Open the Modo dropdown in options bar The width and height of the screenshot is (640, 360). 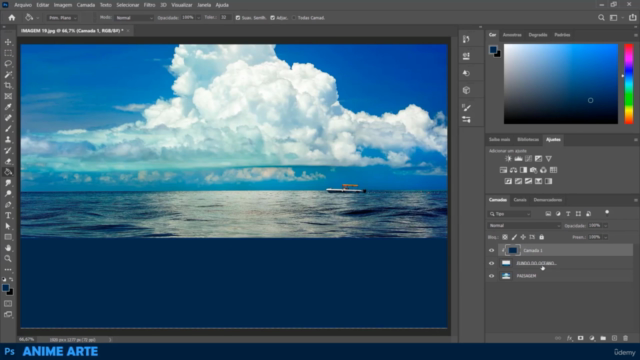(134, 18)
